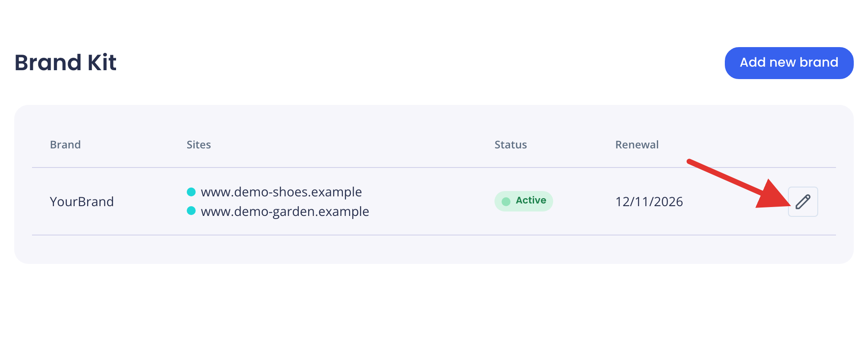Open the www.demo-shoes.example site link
The image size is (868, 343).
(281, 192)
